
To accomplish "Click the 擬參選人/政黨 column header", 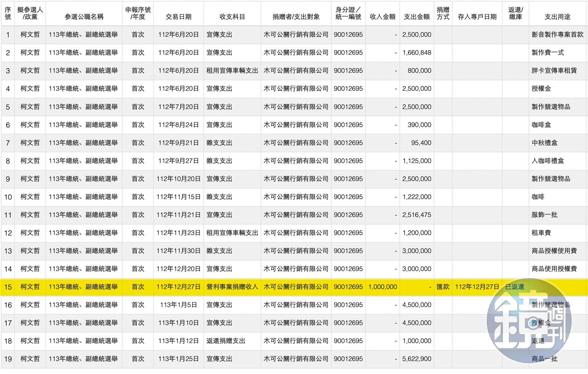I will (x=30, y=13).
